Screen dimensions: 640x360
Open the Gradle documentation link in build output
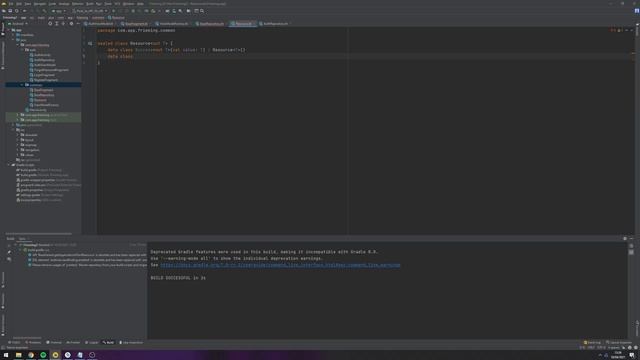(280, 265)
